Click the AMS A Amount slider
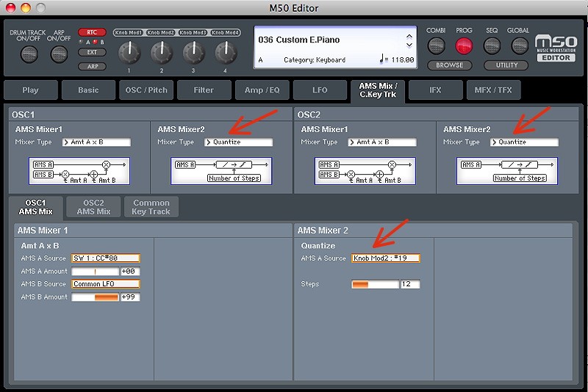The image size is (588, 392). pyautogui.click(x=96, y=272)
